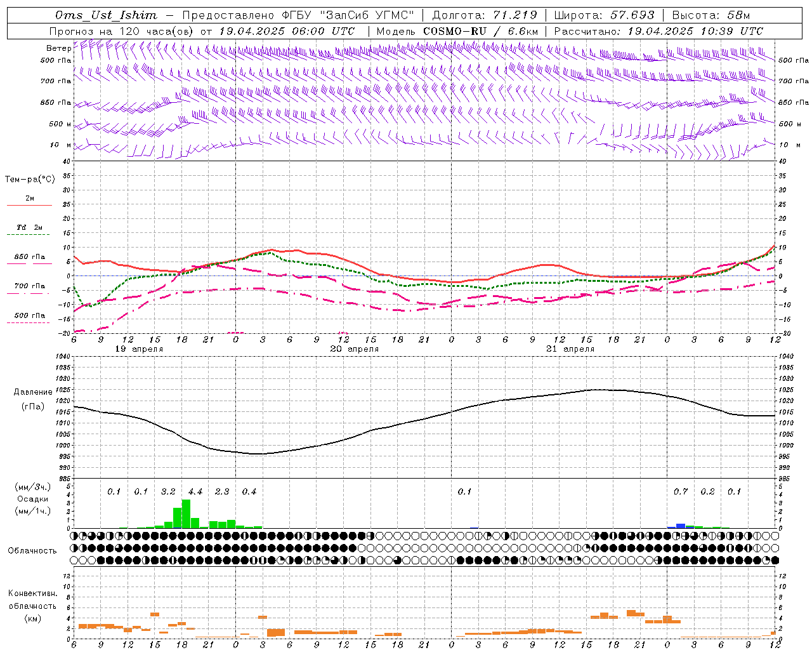812x650 pixels.
Task: Click the (км) convective cloud unit label
Action: pos(32,618)
